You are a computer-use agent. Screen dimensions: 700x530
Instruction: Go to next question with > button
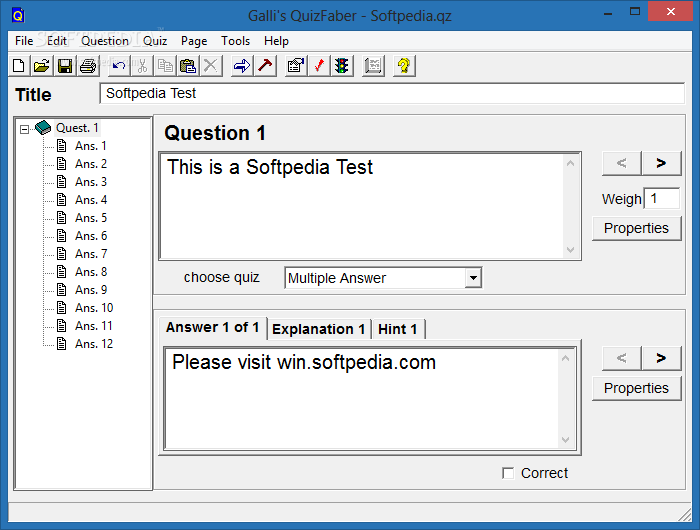662,163
